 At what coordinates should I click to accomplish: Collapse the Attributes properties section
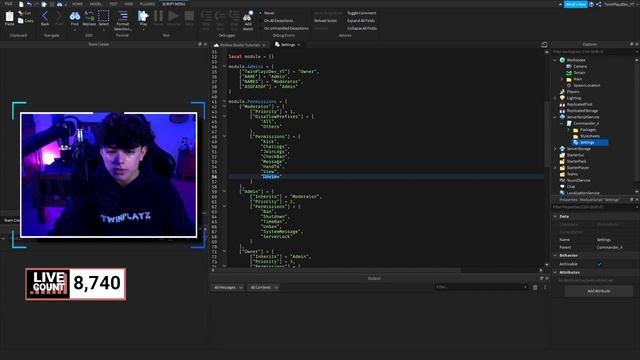point(555,272)
